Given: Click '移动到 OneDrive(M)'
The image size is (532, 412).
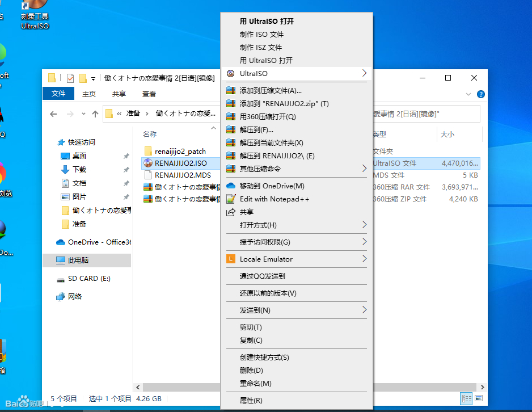Looking at the screenshot, I should [297, 186].
